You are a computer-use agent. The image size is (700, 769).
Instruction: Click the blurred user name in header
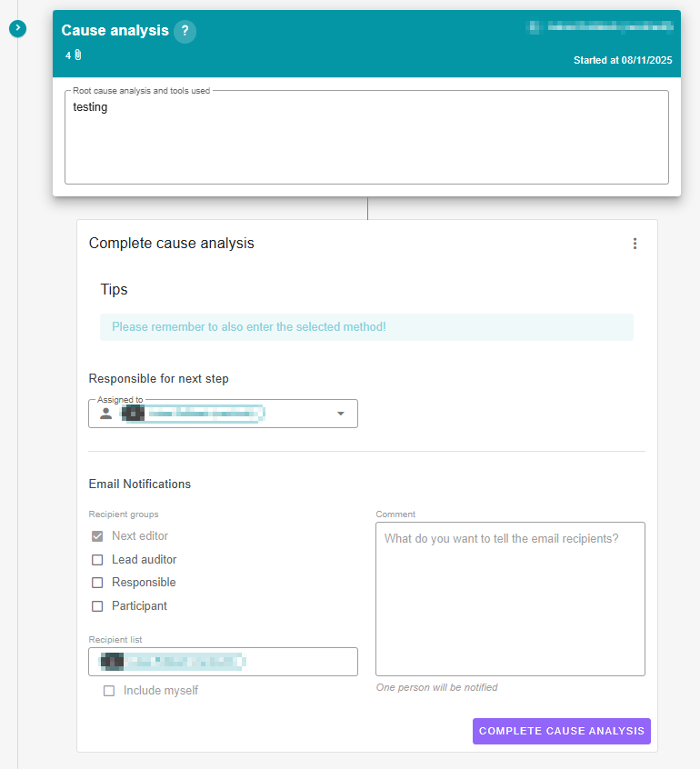tap(599, 27)
